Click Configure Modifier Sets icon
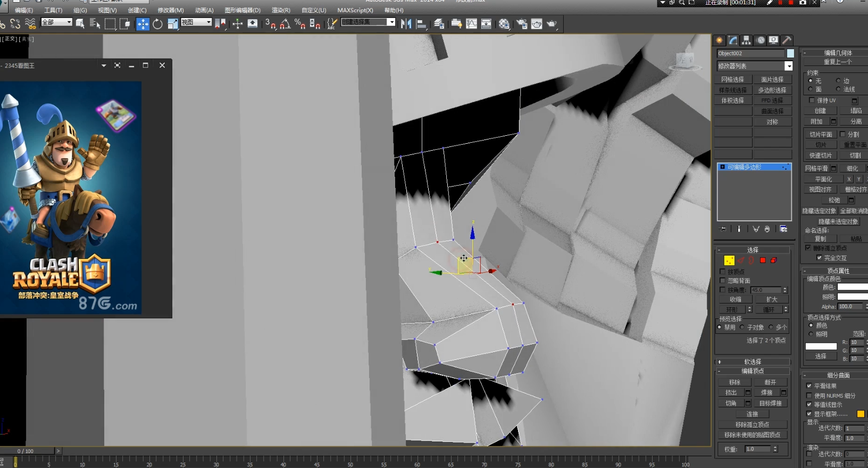This screenshot has width=868, height=468. (783, 229)
